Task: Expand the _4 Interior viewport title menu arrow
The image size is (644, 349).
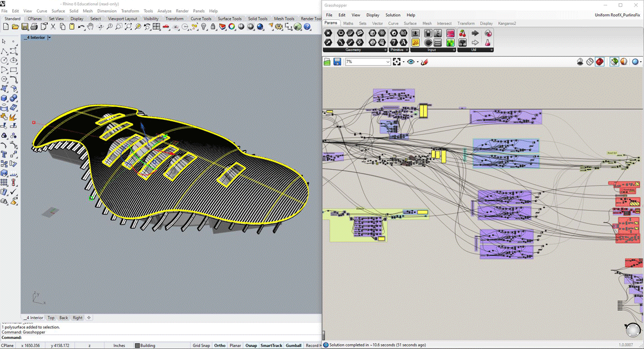Action: click(49, 38)
